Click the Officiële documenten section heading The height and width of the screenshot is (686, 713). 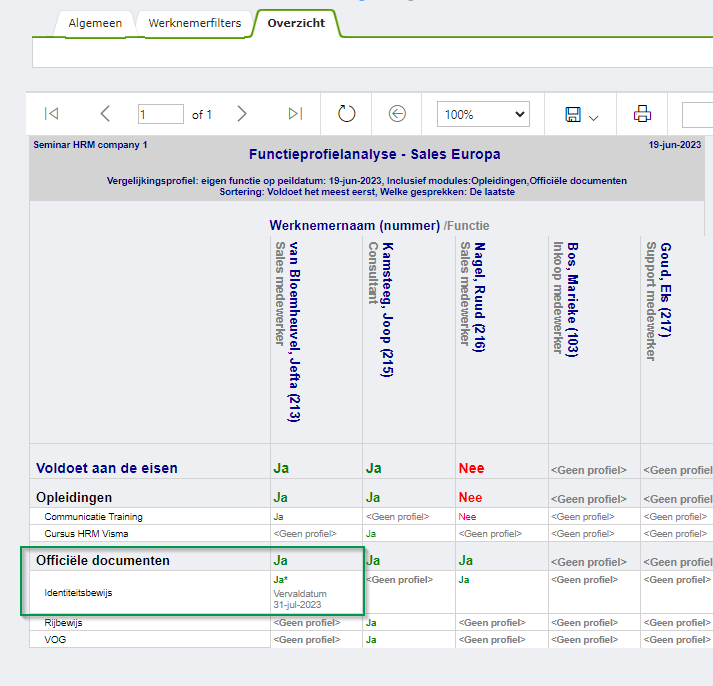click(x=103, y=561)
